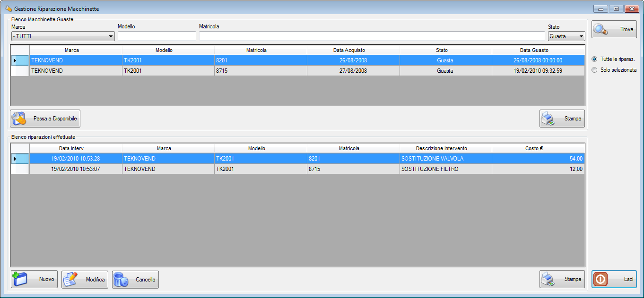Sort repairs by Descrizione intervento header
Viewport: 644px width, 298px height.
[x=445, y=148]
